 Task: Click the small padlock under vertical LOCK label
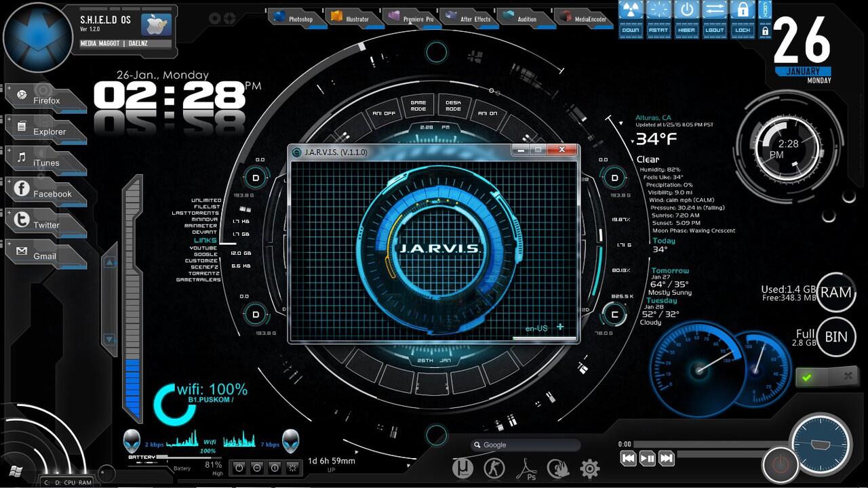766,30
